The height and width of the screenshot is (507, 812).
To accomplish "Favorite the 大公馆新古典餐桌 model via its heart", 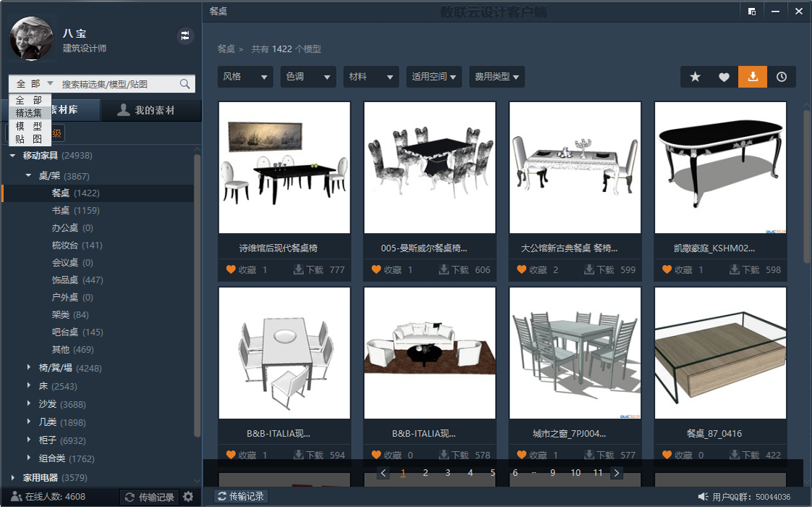I will click(x=522, y=269).
